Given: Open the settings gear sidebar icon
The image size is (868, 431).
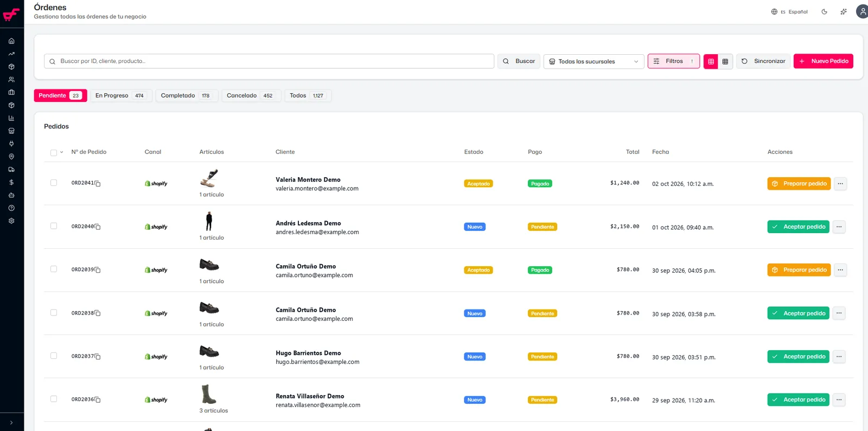Looking at the screenshot, I should [x=11, y=221].
